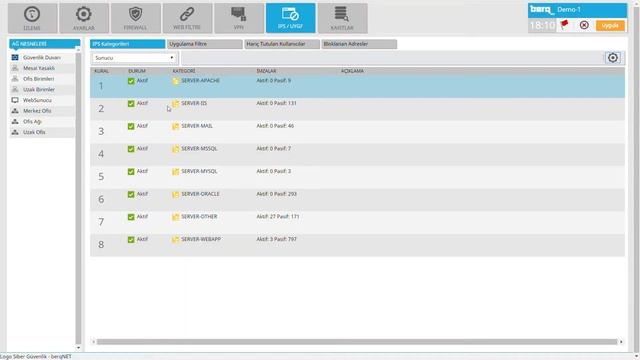Click the SERVER-OTHER folder icon
640x360 pixels.
(176, 217)
